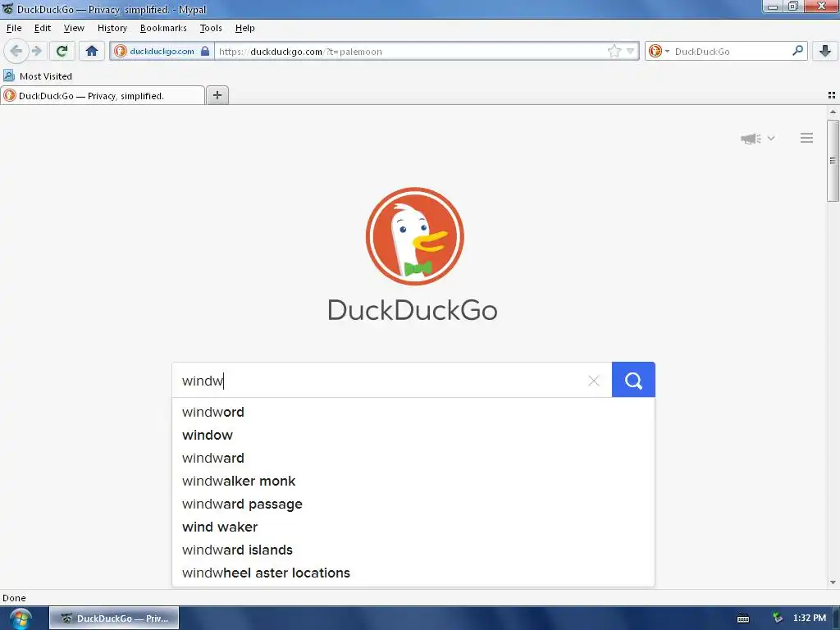Bookmark this page with the star icon
The image size is (840, 630).
click(x=614, y=52)
